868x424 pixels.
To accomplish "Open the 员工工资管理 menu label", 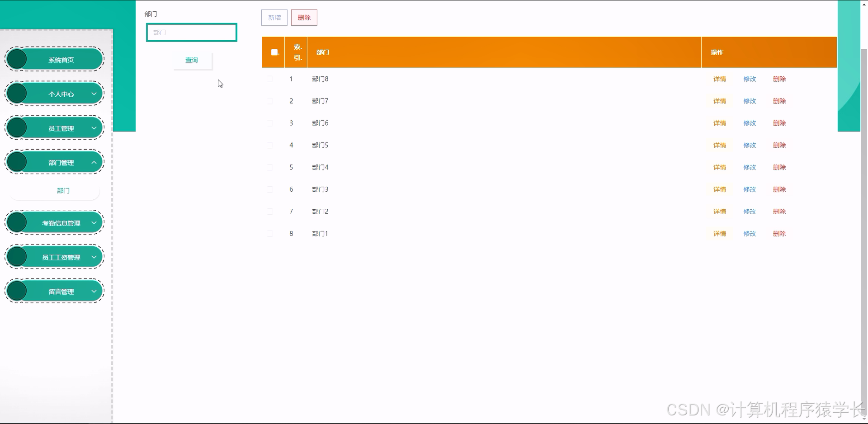I will coord(61,258).
